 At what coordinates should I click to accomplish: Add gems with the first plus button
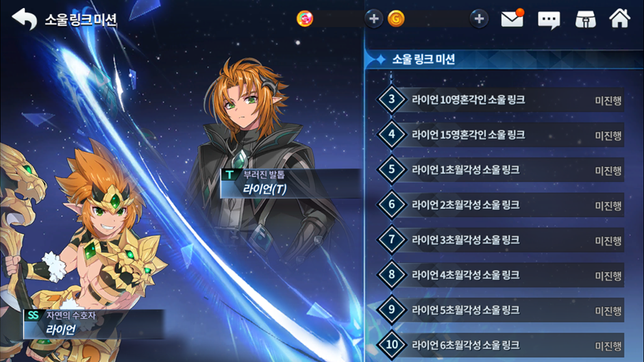373,19
